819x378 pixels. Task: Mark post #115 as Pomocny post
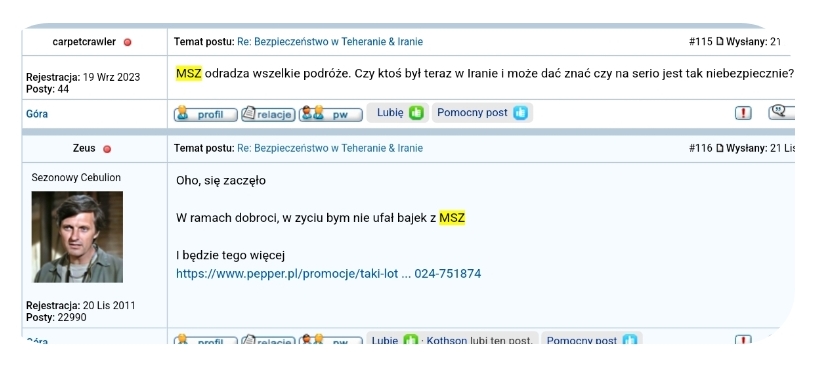coord(482,113)
